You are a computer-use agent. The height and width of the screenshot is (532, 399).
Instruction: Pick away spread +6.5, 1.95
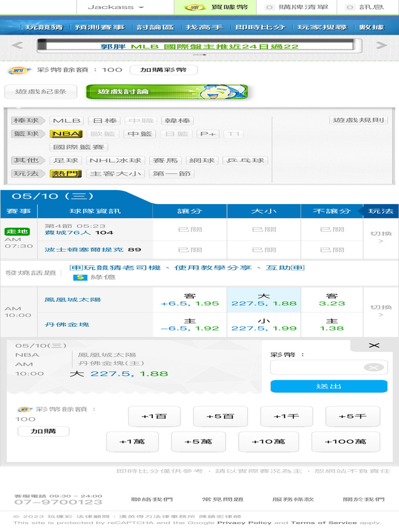[x=190, y=300]
